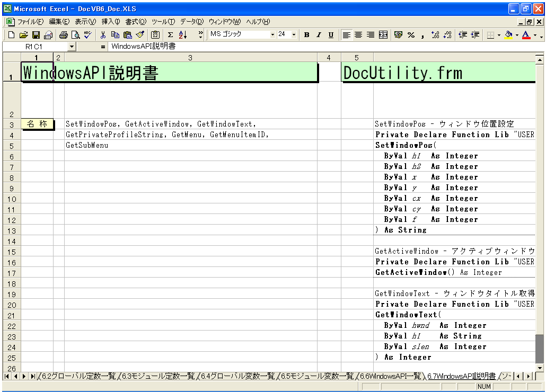Click the Fill Color paint bucket swatch
The width and height of the screenshot is (546, 392).
click(x=508, y=35)
